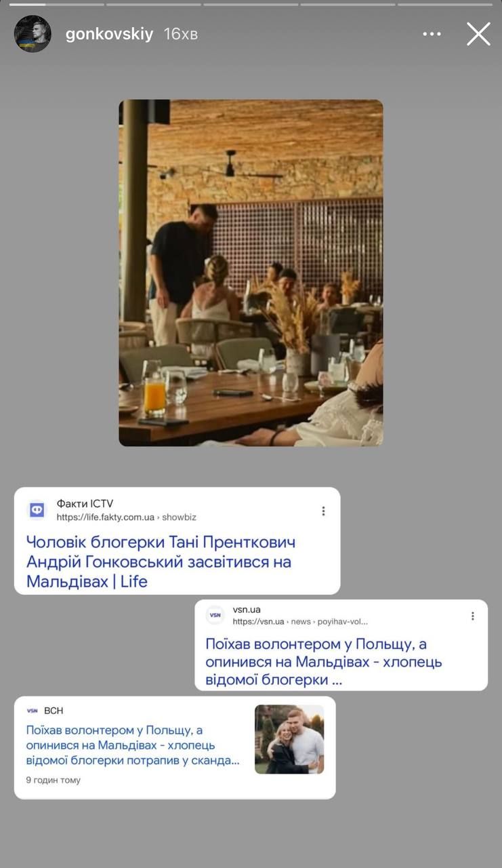Tap the 16хв story timestamp
Viewport: 502px width, 868px height.
click(181, 34)
